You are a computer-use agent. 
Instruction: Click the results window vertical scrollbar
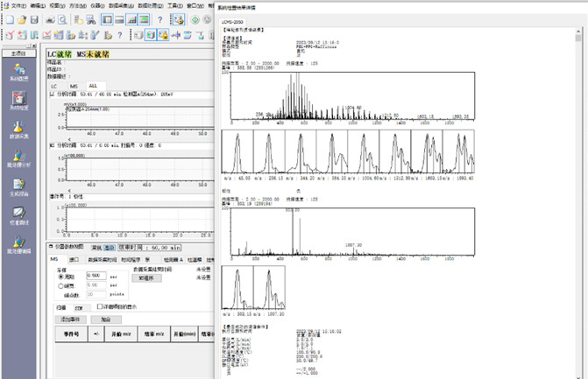click(577, 202)
